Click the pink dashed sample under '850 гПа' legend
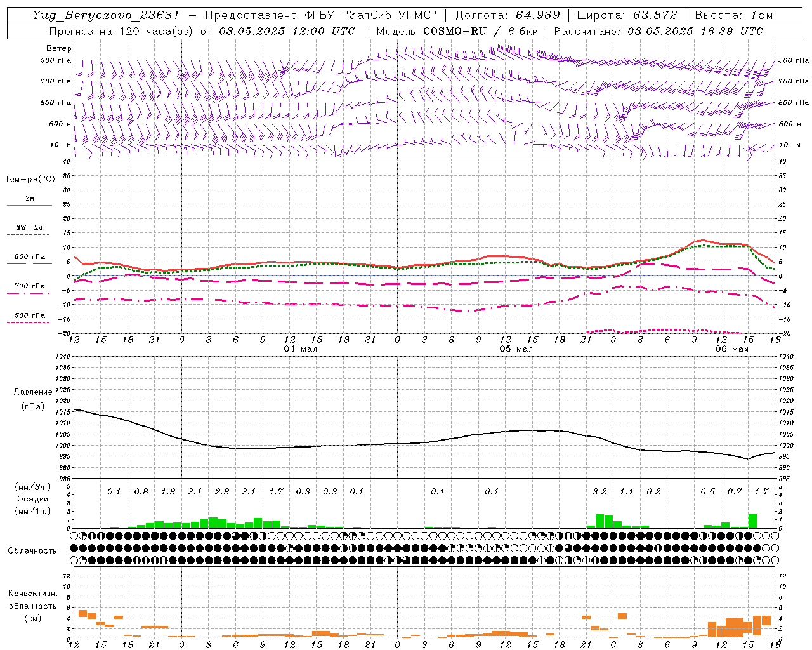The height and width of the screenshot is (650, 812). click(x=29, y=264)
